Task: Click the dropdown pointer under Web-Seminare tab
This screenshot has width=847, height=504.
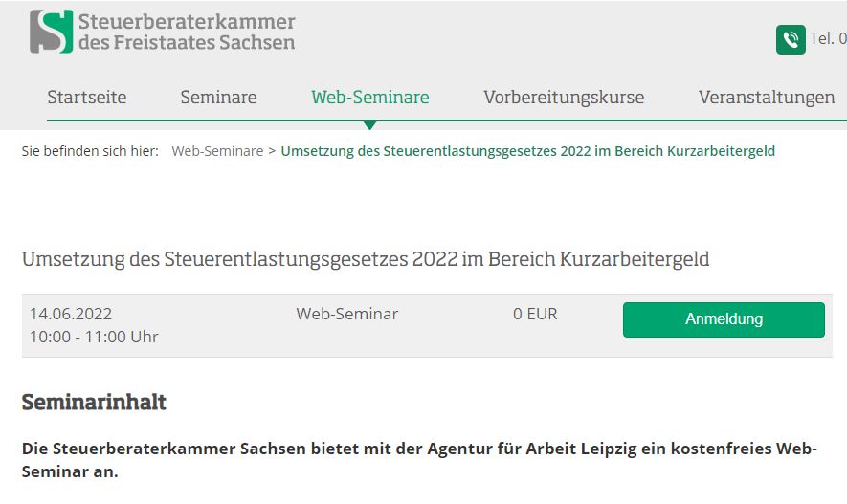Action: [x=369, y=125]
